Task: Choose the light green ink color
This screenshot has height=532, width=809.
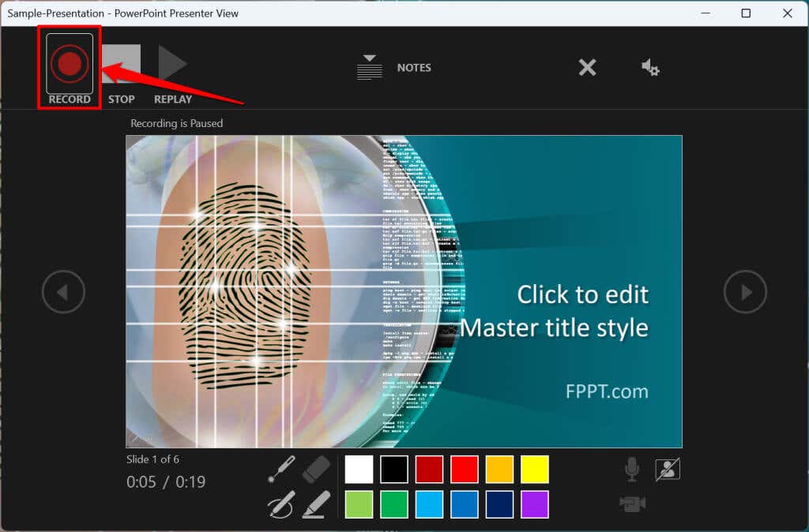Action: click(359, 504)
